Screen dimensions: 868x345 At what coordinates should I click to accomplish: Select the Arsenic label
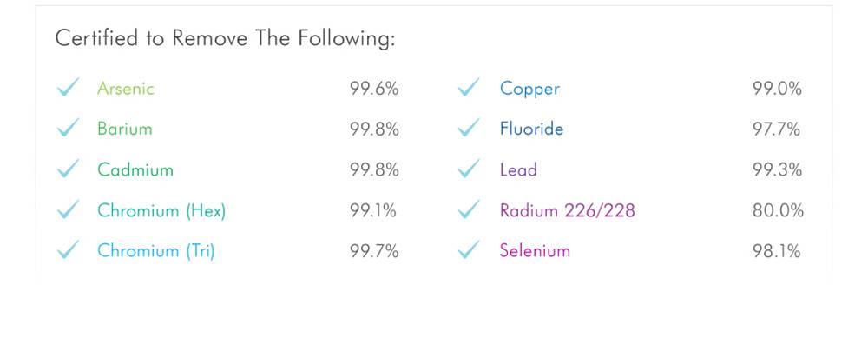[x=126, y=89]
